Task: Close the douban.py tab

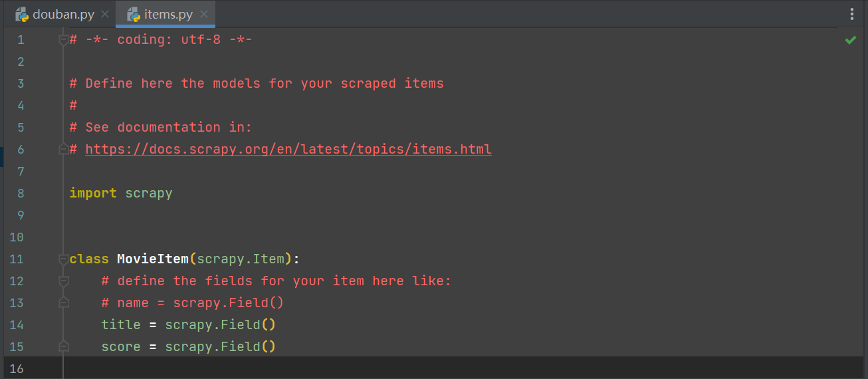Action: (105, 15)
